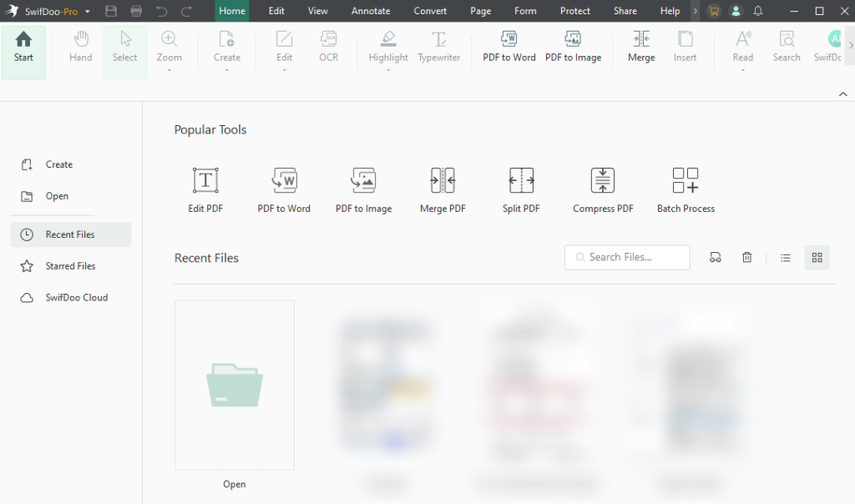The image size is (855, 504).
Task: Click the Edit ribbon tool icon
Action: pyautogui.click(x=284, y=39)
